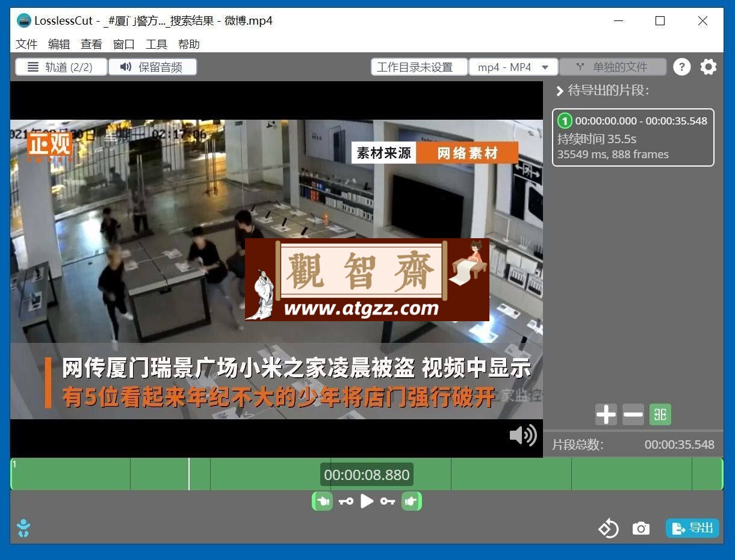Open settings with the gear icon

[709, 67]
